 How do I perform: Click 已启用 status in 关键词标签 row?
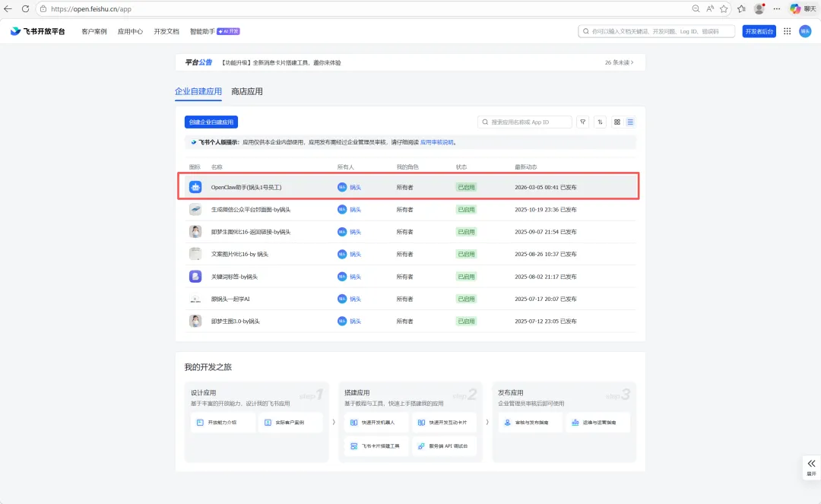(x=466, y=277)
